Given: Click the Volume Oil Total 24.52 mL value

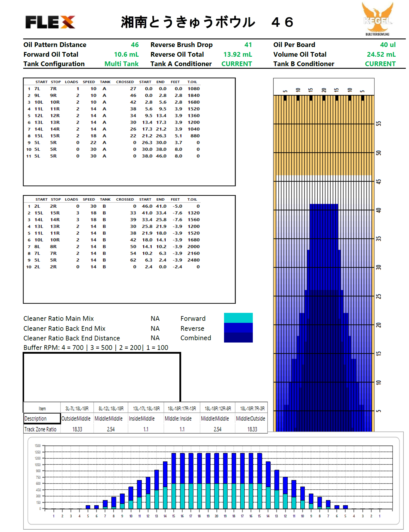Looking at the screenshot, I should click(x=381, y=55).
